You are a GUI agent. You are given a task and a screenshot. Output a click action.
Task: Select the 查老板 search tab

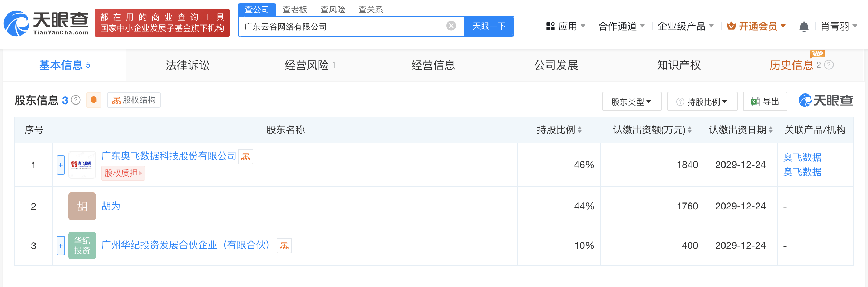pyautogui.click(x=295, y=9)
